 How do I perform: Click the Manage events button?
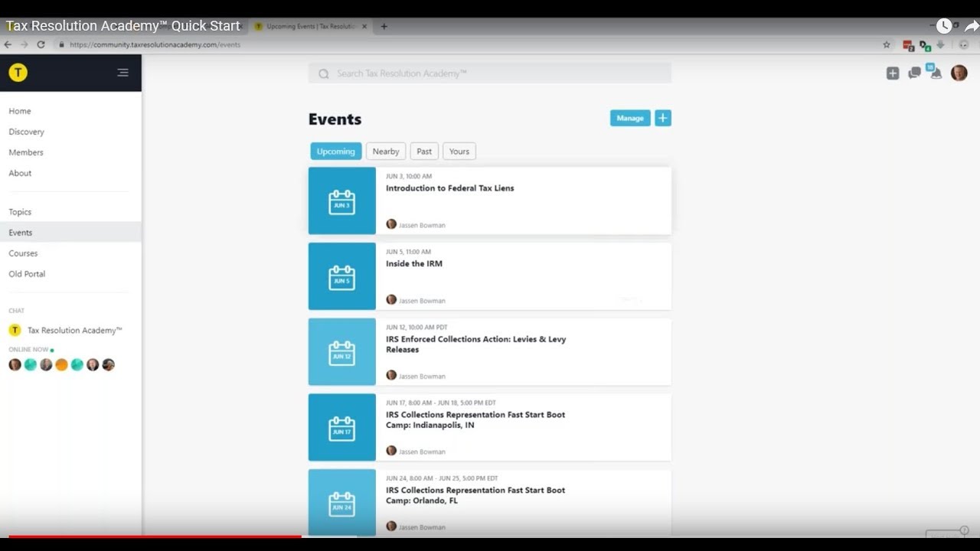(630, 118)
